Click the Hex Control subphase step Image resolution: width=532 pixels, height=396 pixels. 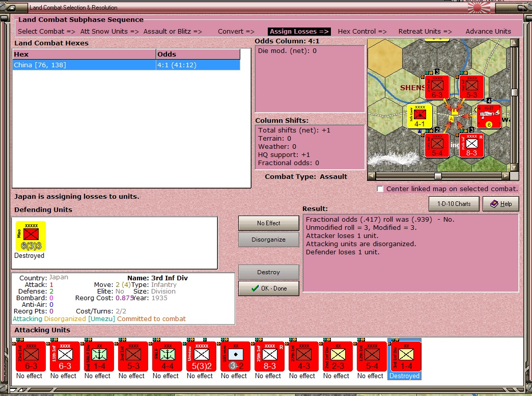(362, 31)
